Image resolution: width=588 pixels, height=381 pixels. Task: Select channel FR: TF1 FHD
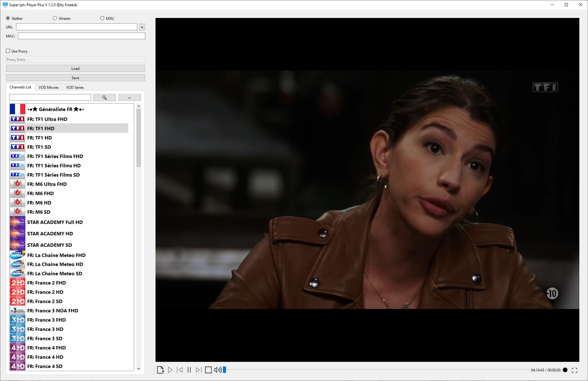pyautogui.click(x=69, y=128)
